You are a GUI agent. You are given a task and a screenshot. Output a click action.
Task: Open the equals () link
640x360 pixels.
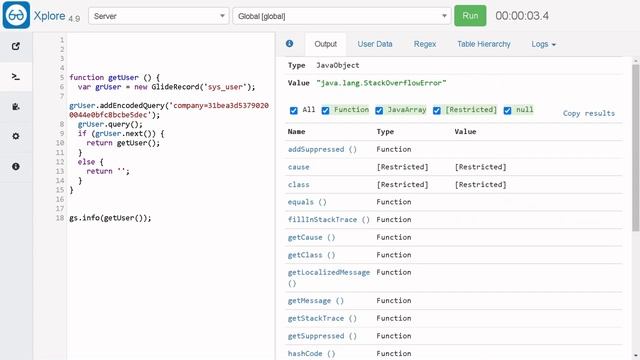(x=307, y=202)
